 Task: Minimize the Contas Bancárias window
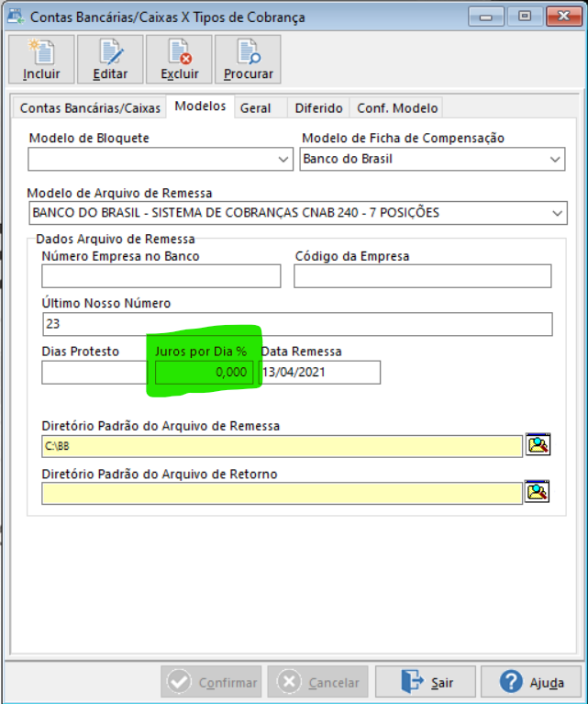click(x=486, y=17)
